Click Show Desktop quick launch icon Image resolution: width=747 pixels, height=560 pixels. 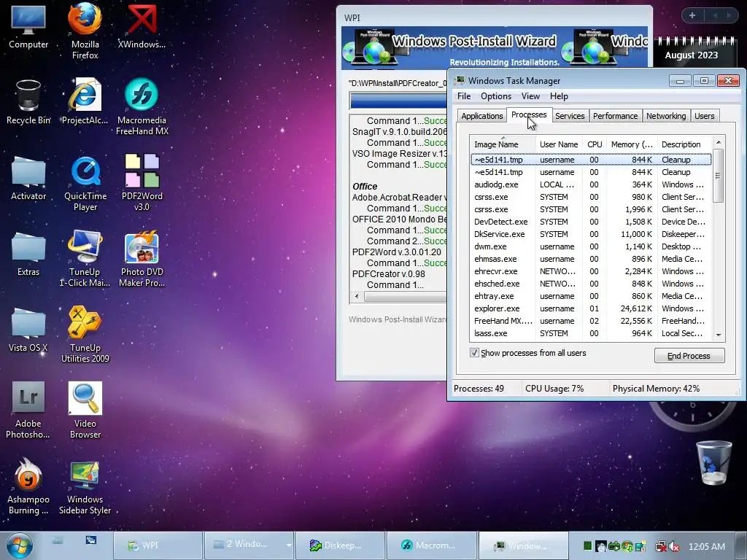click(x=58, y=540)
